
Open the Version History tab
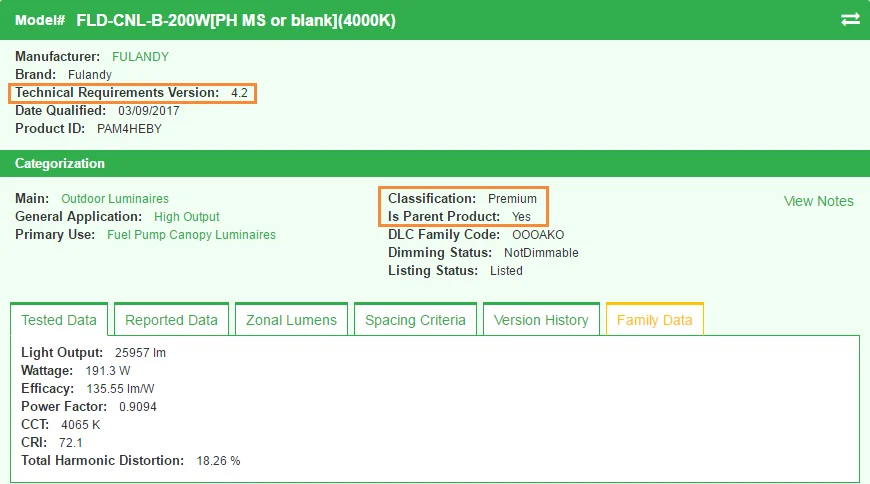[x=541, y=320]
